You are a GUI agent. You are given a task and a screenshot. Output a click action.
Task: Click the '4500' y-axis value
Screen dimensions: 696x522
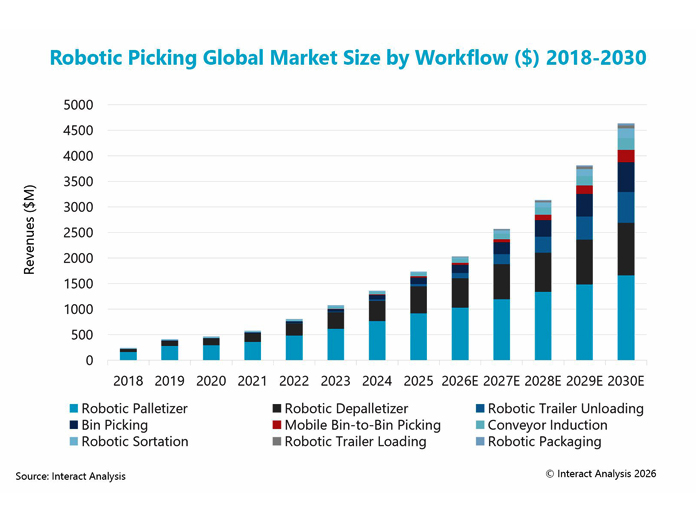pos(79,131)
